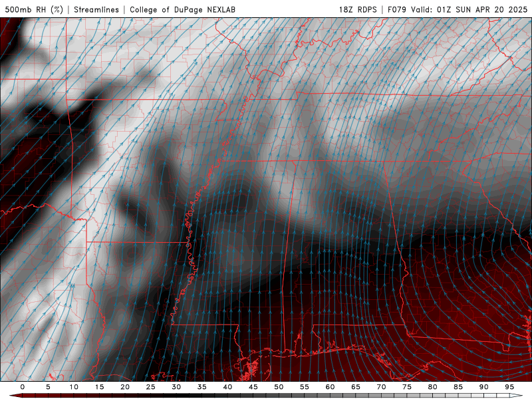Screen dimensions: 532x399
Task: Click 'Valid: 01Z SUN APR 20 2025'
Action: 469,9
